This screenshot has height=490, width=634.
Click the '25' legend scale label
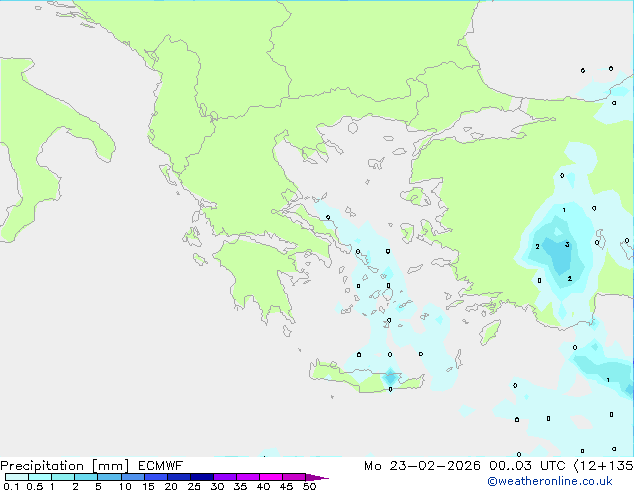point(194,486)
